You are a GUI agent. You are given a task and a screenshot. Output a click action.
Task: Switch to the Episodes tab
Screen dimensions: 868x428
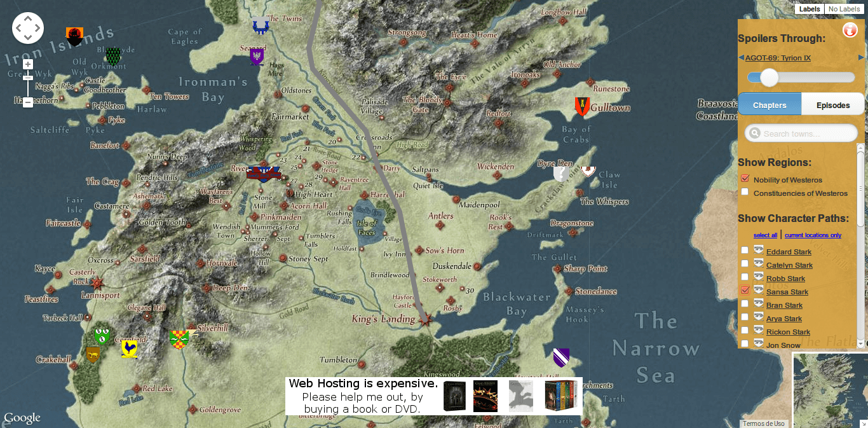(832, 105)
